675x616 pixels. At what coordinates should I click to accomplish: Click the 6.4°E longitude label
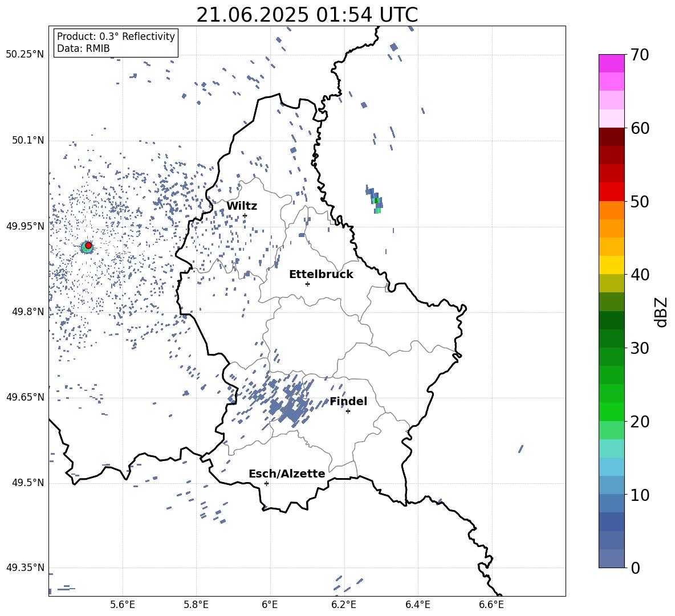pyautogui.click(x=417, y=605)
